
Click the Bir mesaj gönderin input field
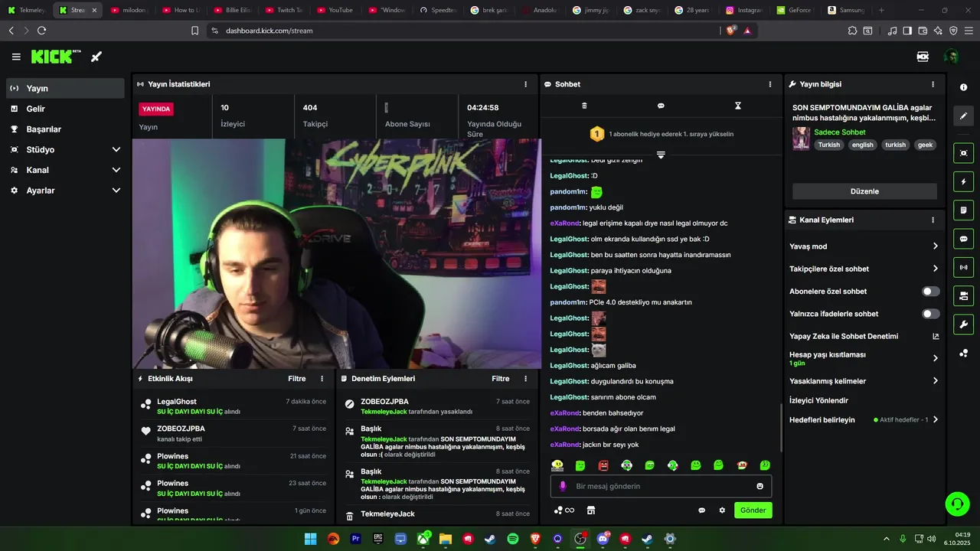pyautogui.click(x=661, y=486)
